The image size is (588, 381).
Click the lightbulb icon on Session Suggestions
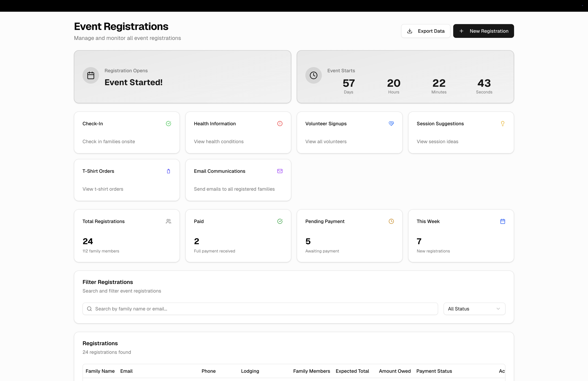click(503, 124)
